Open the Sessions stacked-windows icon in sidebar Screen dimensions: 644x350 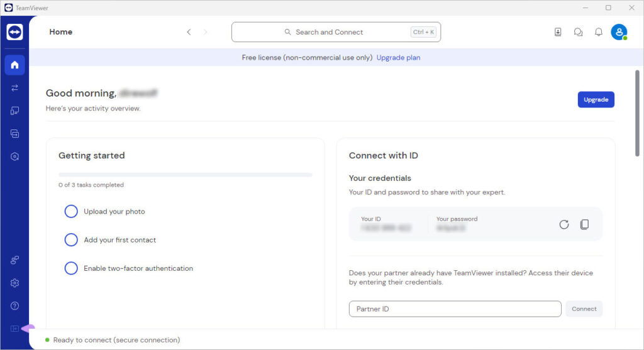click(15, 134)
